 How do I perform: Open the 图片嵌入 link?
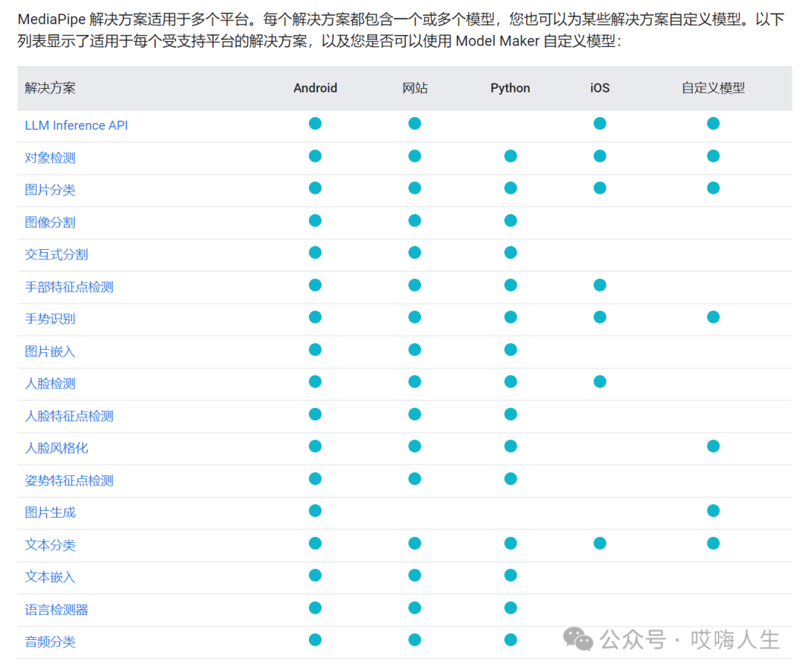(50, 351)
